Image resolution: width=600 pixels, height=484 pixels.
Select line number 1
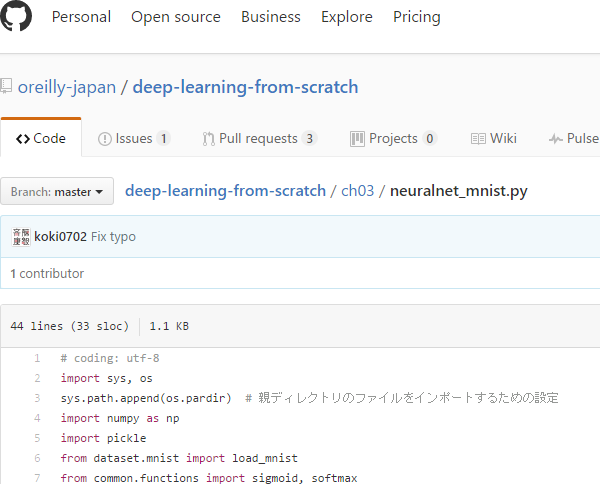37,359
